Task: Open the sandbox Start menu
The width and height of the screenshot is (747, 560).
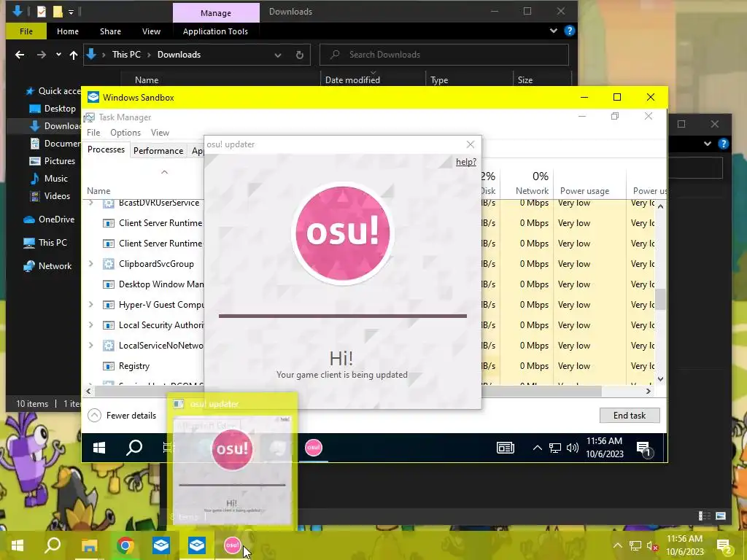Action: pyautogui.click(x=99, y=448)
